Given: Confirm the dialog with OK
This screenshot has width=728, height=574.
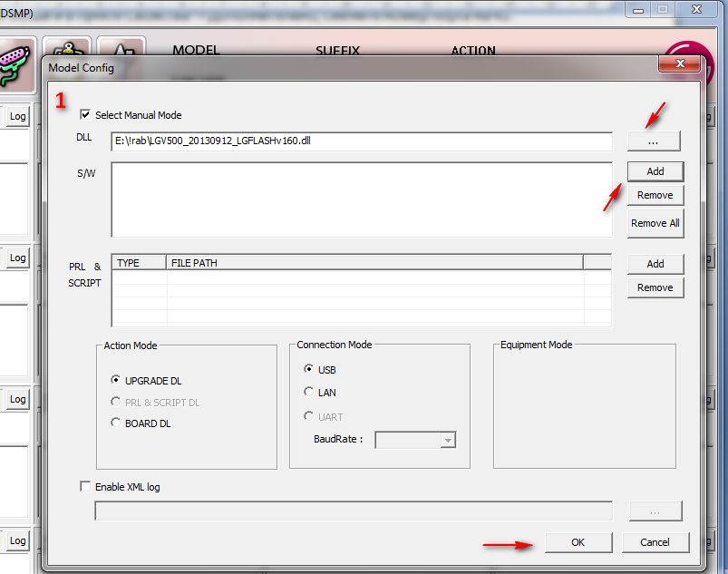Looking at the screenshot, I should (x=578, y=542).
